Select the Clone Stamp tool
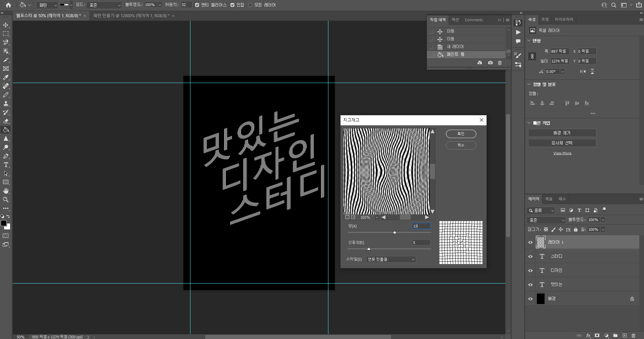 click(x=6, y=103)
